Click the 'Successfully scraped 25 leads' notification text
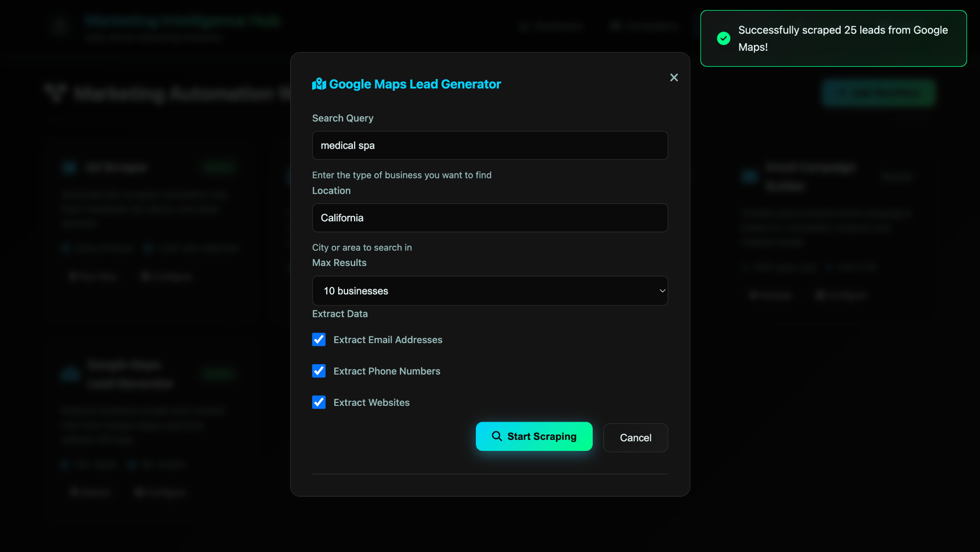980x552 pixels. pos(843,38)
